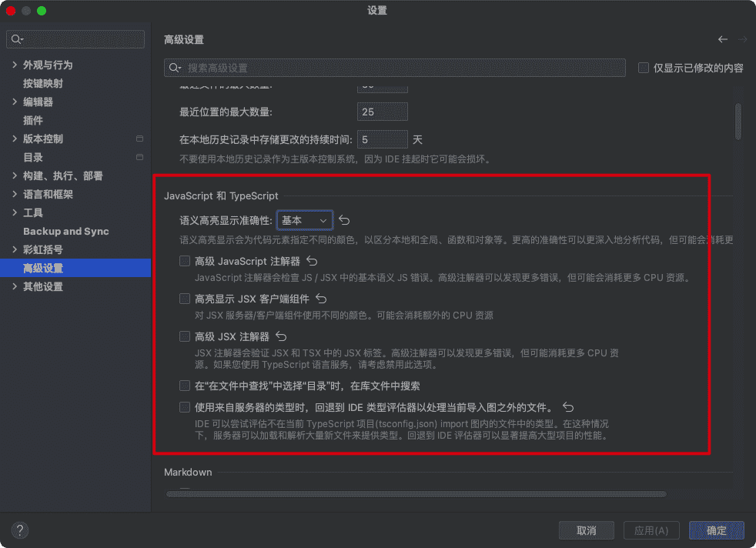Select 按键映射 in settings sidebar
This screenshot has height=548, width=756.
tap(43, 83)
